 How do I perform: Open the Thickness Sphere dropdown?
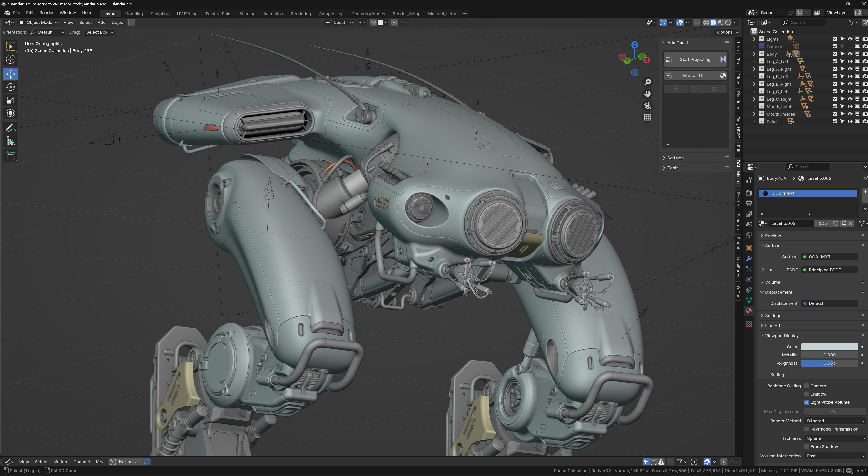coord(835,438)
